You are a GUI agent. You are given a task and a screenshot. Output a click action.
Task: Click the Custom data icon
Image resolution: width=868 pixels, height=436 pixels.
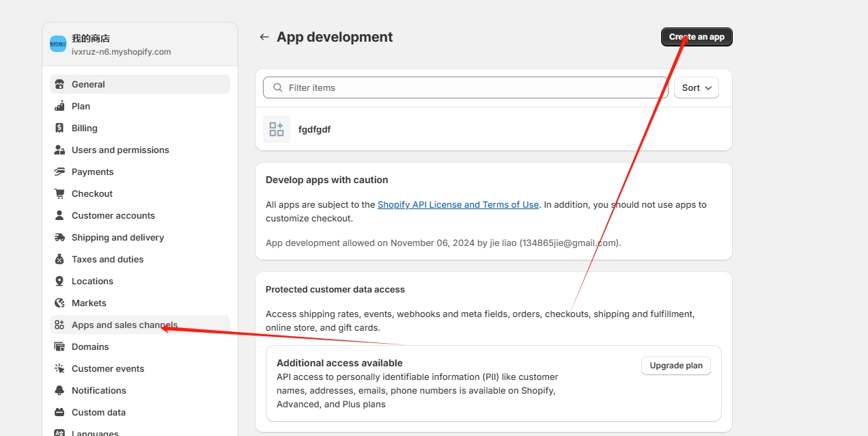(x=59, y=412)
